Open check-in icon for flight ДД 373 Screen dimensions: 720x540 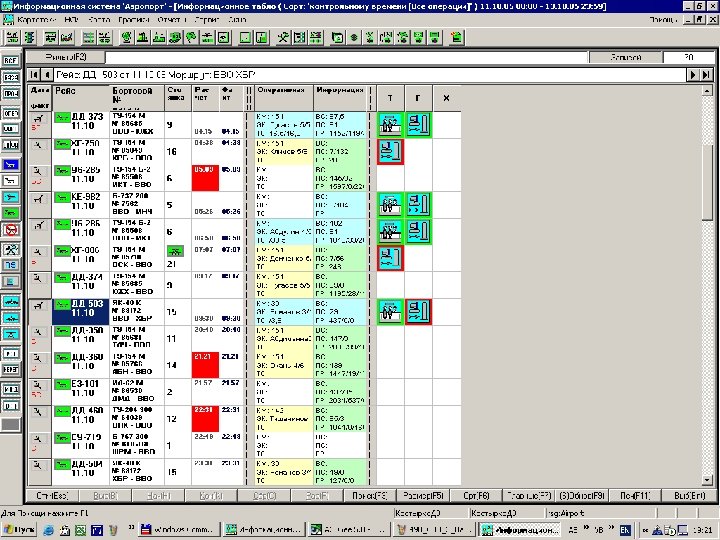click(x=390, y=124)
